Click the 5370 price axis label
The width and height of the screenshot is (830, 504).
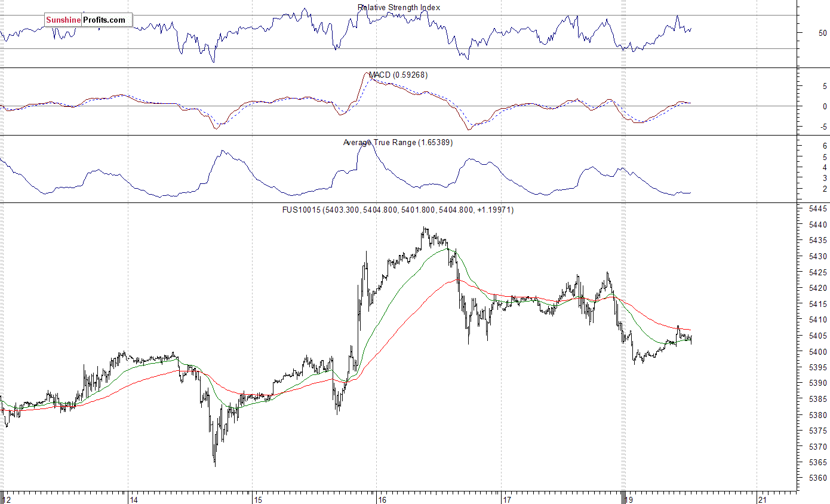pyautogui.click(x=819, y=447)
